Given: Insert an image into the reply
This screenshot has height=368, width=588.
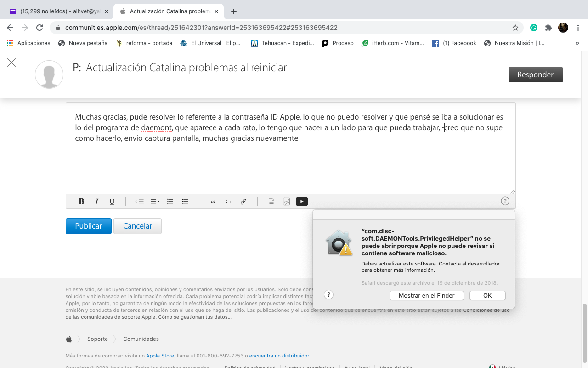Looking at the screenshot, I should pos(287,201).
